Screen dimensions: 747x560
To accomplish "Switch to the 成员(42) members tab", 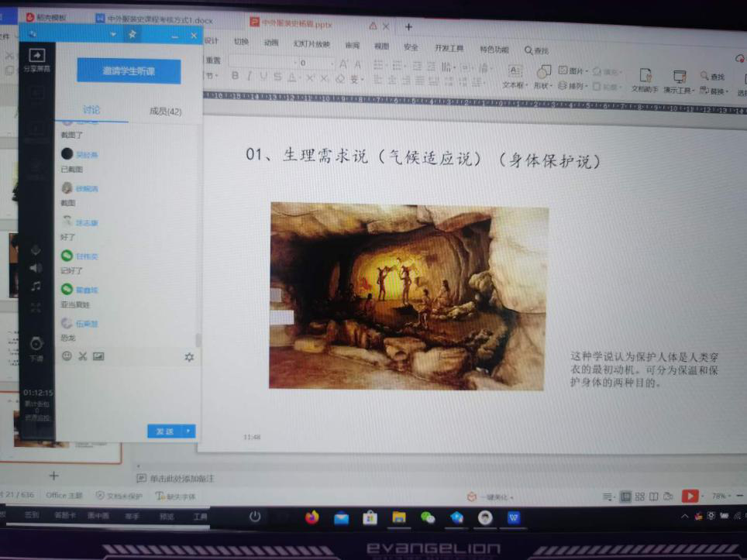I will point(165,112).
